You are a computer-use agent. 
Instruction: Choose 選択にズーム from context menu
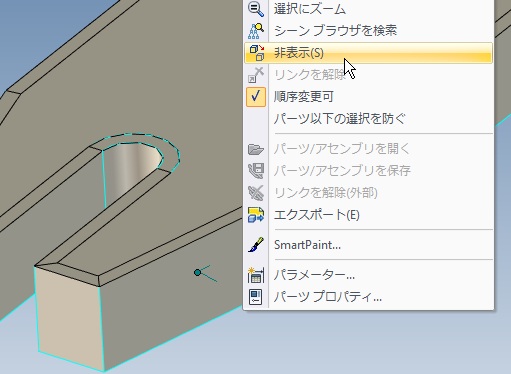click(368, 9)
